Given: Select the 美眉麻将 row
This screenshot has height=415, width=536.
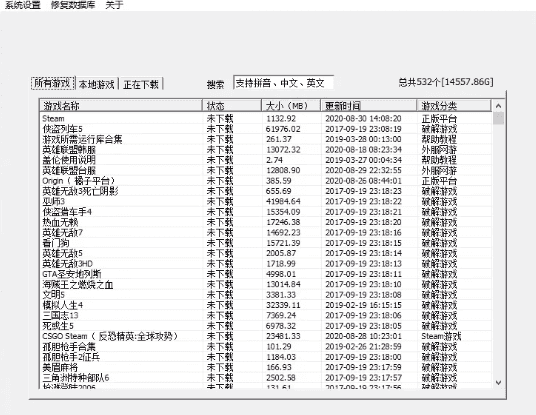Looking at the screenshot, I should click(x=266, y=367).
